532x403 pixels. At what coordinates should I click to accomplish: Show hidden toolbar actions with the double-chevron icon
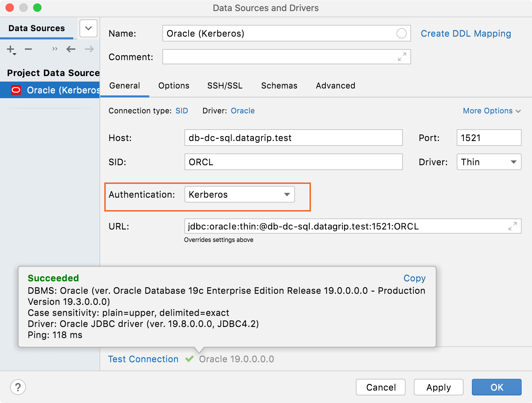[x=54, y=49]
